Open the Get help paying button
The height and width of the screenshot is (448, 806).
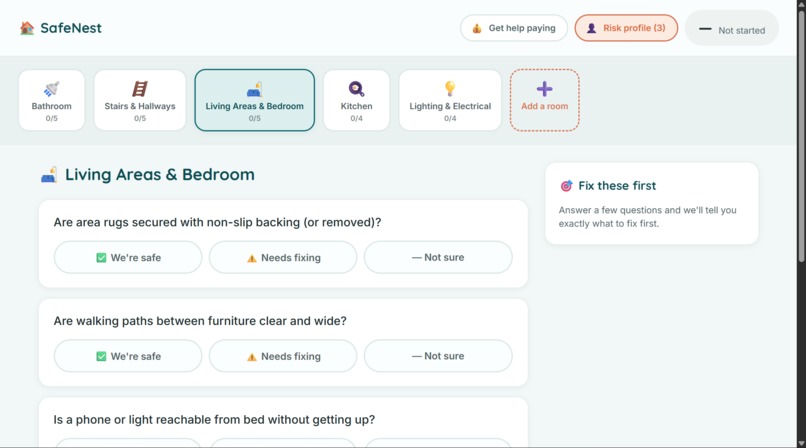514,28
